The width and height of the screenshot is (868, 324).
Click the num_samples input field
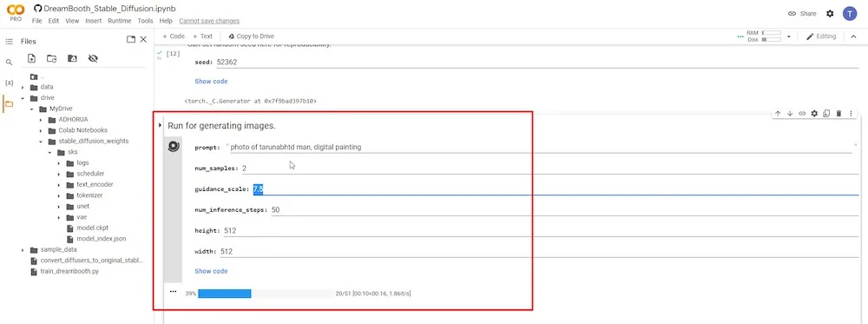(x=549, y=168)
